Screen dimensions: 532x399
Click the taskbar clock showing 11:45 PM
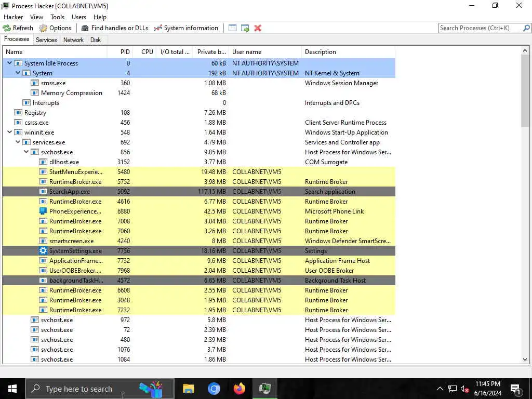click(487, 389)
